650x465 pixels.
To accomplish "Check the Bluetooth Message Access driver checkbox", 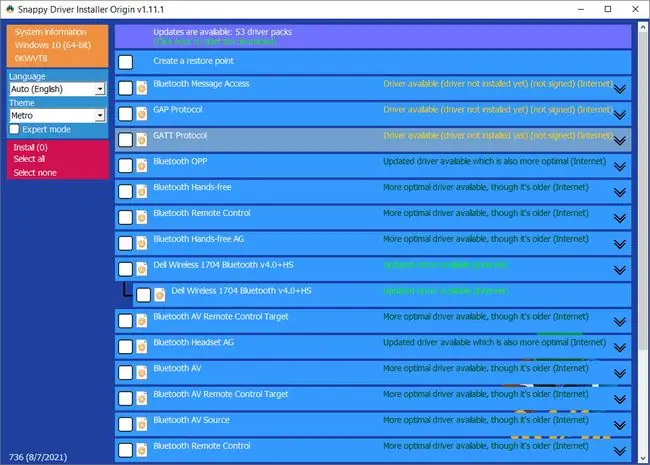I will point(125,88).
